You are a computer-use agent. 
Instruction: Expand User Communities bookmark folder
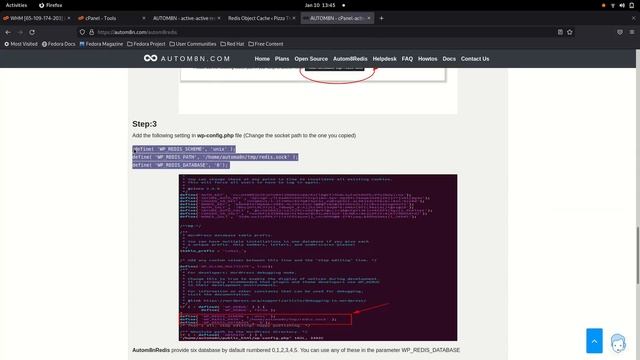pyautogui.click(x=193, y=44)
